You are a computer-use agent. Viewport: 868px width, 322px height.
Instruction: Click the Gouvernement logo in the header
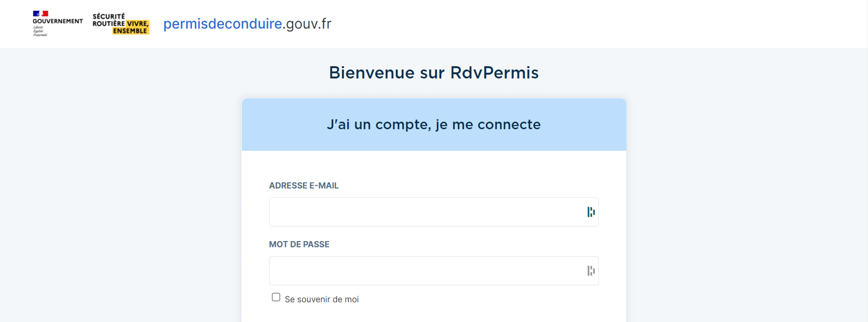coord(58,23)
